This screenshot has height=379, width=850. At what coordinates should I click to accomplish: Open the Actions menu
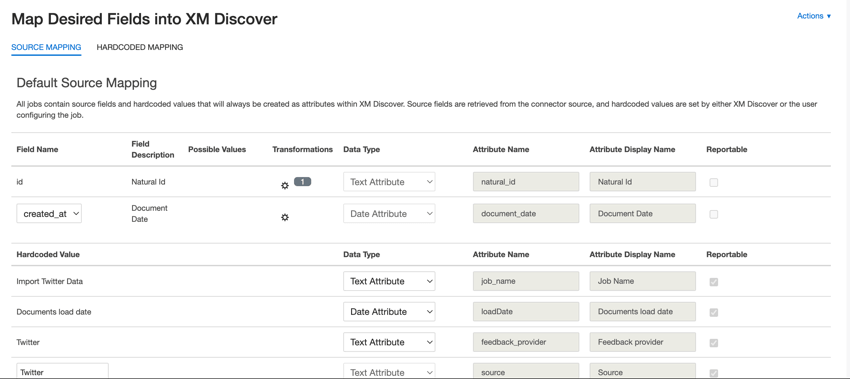pos(814,16)
